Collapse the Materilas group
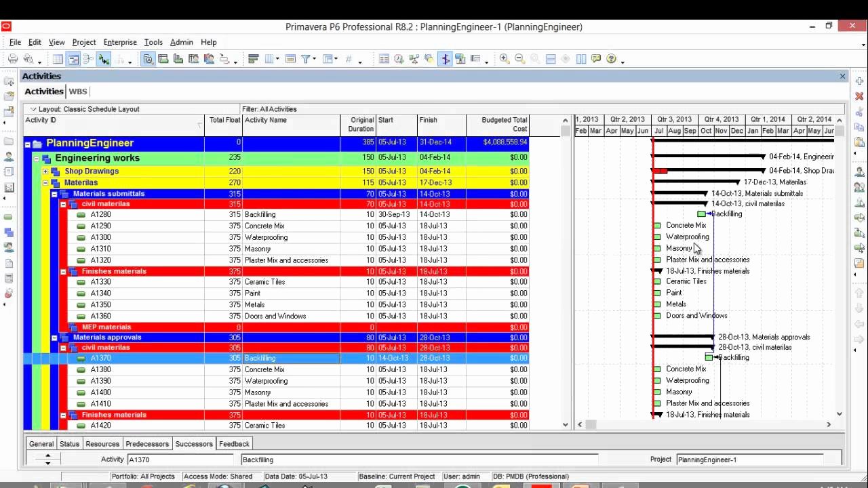The height and width of the screenshot is (488, 868). coord(45,183)
